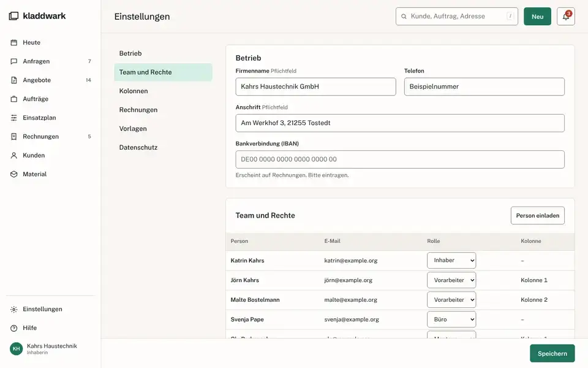Click the Speichern button

click(552, 353)
